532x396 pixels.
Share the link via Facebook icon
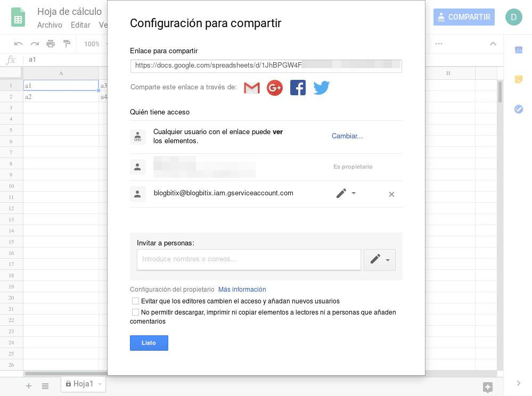pyautogui.click(x=298, y=88)
